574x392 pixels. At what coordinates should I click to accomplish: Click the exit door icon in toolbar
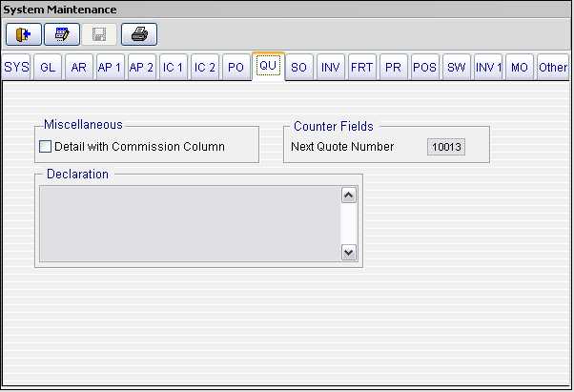(24, 34)
